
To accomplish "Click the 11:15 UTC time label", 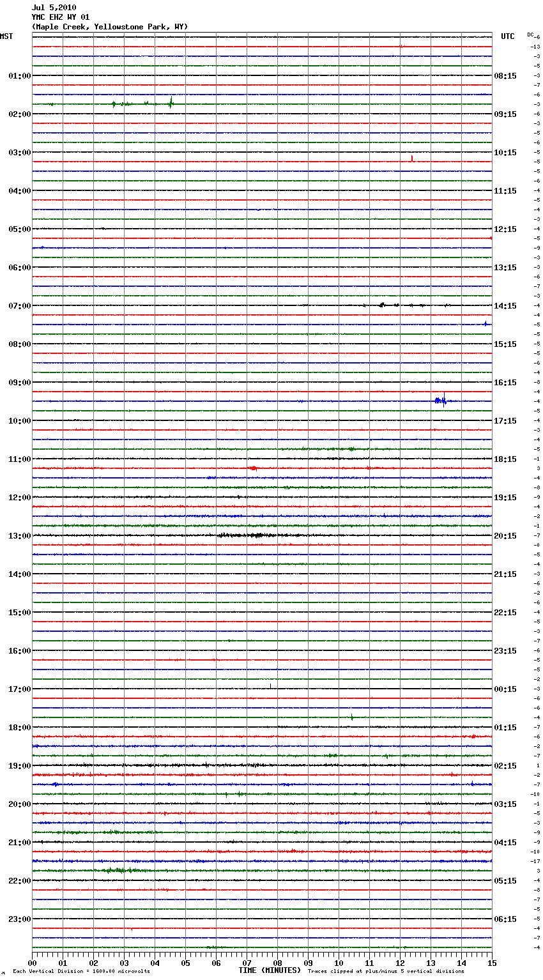I will (505, 191).
